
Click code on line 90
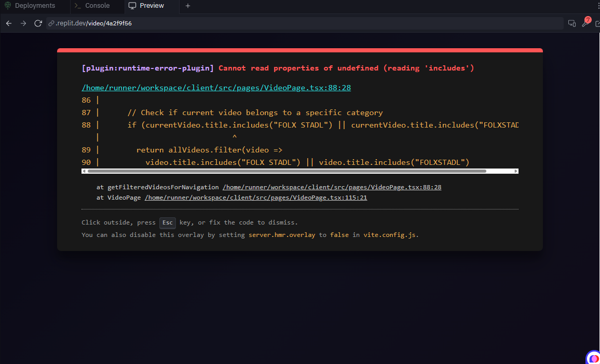[307, 162]
